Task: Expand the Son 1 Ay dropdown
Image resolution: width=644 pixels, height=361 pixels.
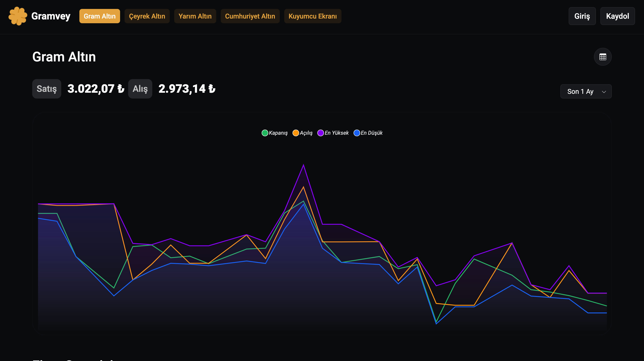Action: [x=580, y=91]
